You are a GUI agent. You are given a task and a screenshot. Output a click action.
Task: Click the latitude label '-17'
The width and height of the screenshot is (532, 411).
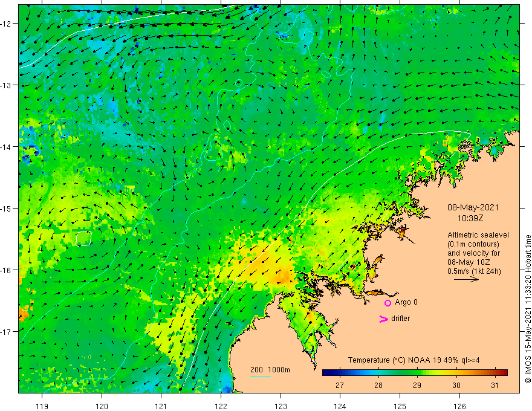coord(6,331)
